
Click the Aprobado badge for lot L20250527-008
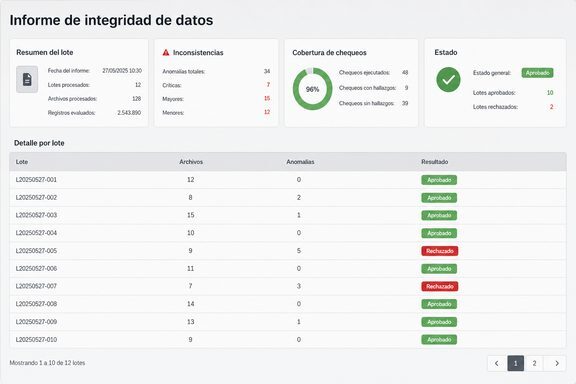(439, 304)
